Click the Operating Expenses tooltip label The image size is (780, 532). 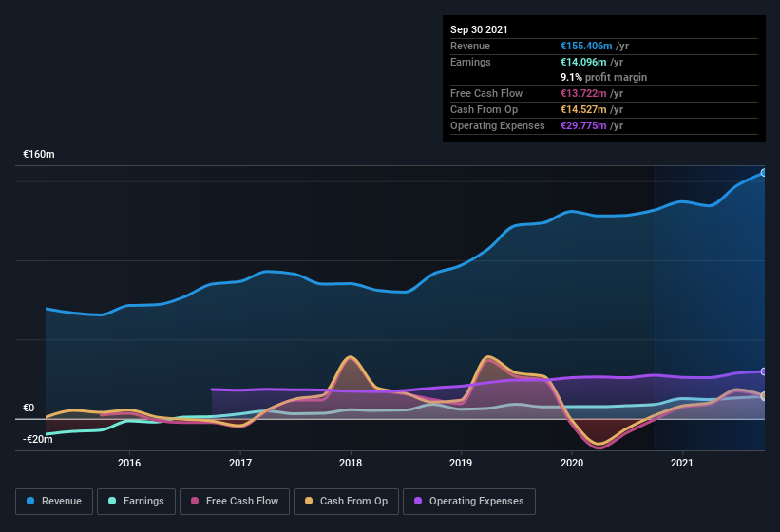[498, 125]
